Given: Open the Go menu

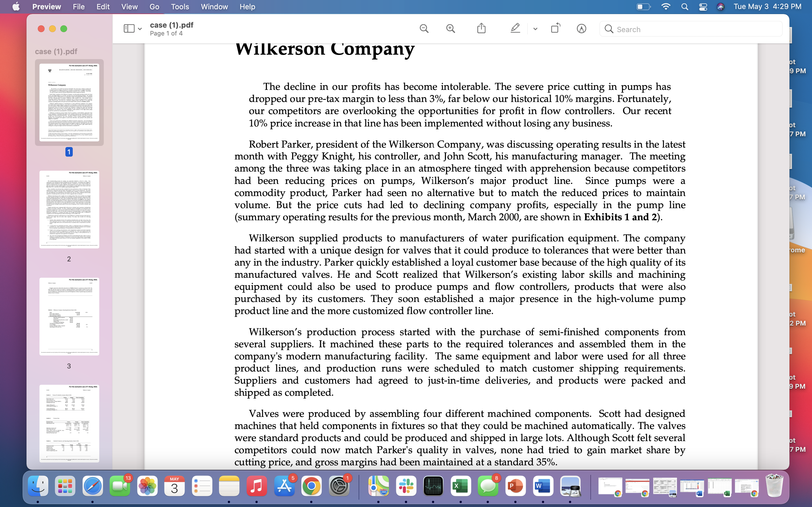Looking at the screenshot, I should 154,7.
